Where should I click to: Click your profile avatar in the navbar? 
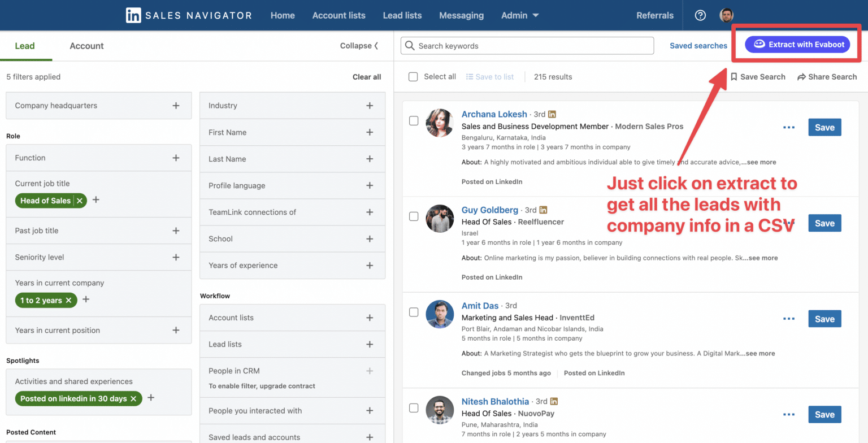(x=727, y=15)
